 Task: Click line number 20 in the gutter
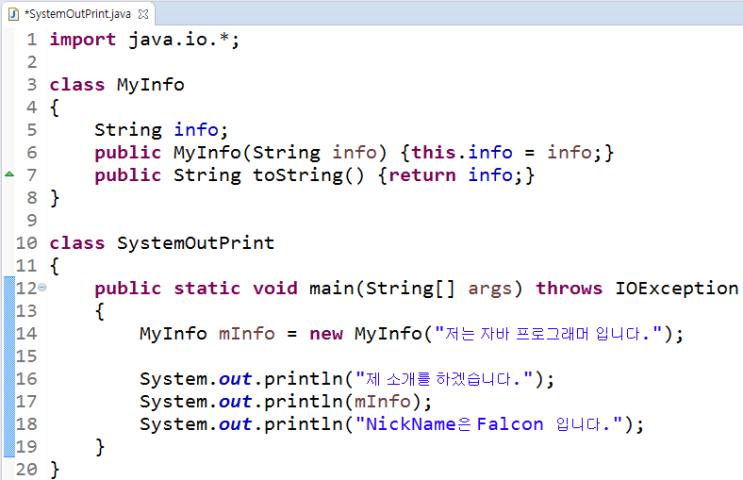pos(27,469)
